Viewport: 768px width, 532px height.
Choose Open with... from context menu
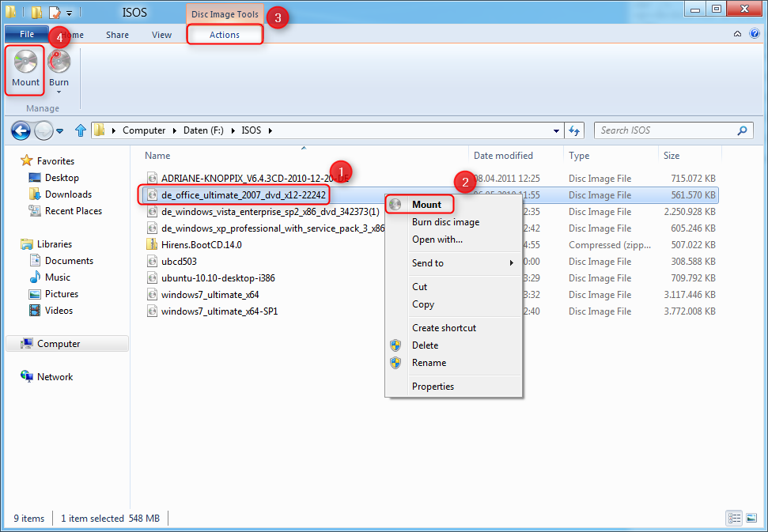click(x=453, y=240)
